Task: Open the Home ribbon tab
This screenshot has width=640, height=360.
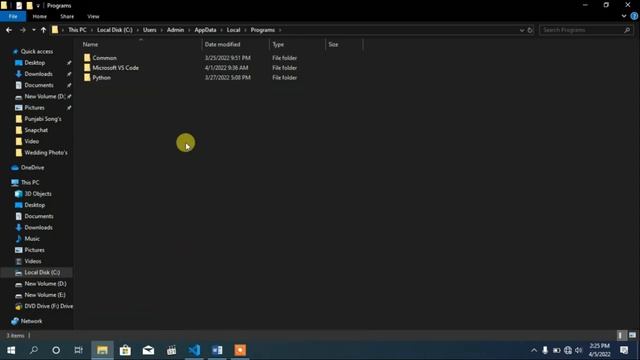Action: (40, 16)
